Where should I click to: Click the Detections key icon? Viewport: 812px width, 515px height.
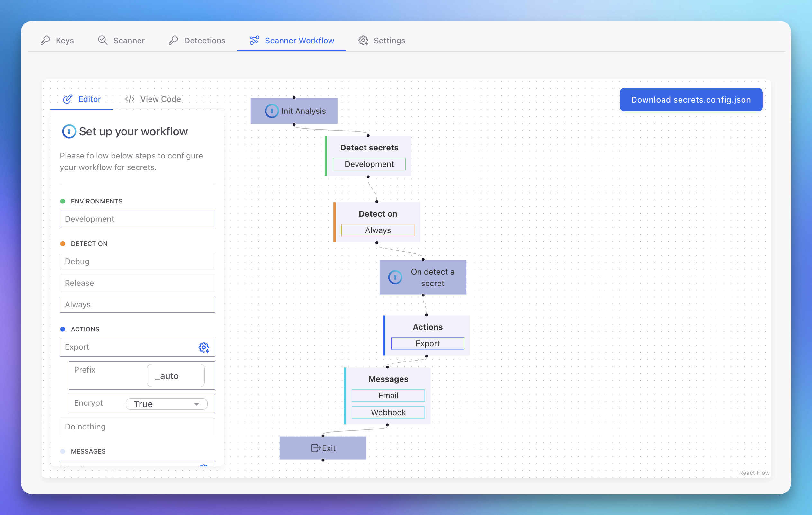pos(174,40)
